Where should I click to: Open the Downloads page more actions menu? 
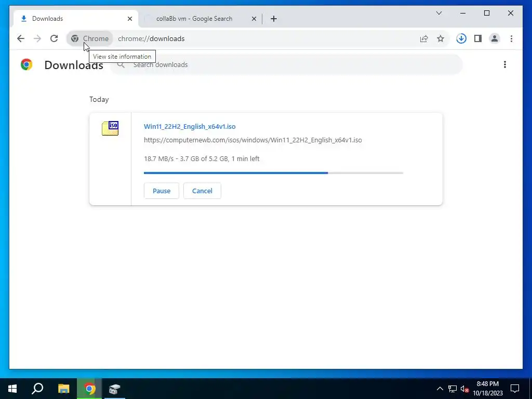pos(505,64)
